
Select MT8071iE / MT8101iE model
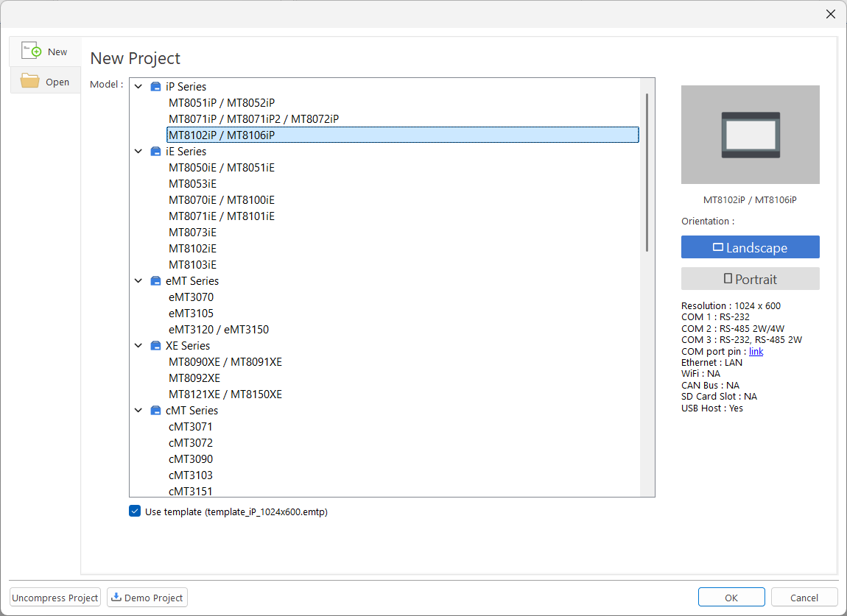[x=222, y=216]
